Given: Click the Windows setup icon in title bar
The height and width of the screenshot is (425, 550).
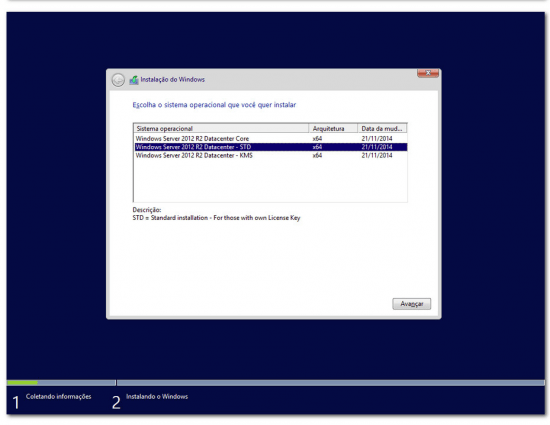Looking at the screenshot, I should [x=134, y=80].
